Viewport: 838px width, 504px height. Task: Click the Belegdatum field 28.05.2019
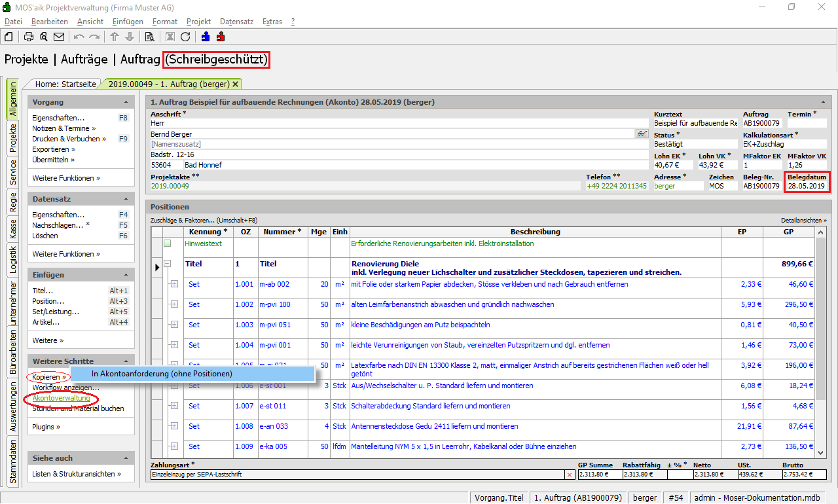[806, 186]
